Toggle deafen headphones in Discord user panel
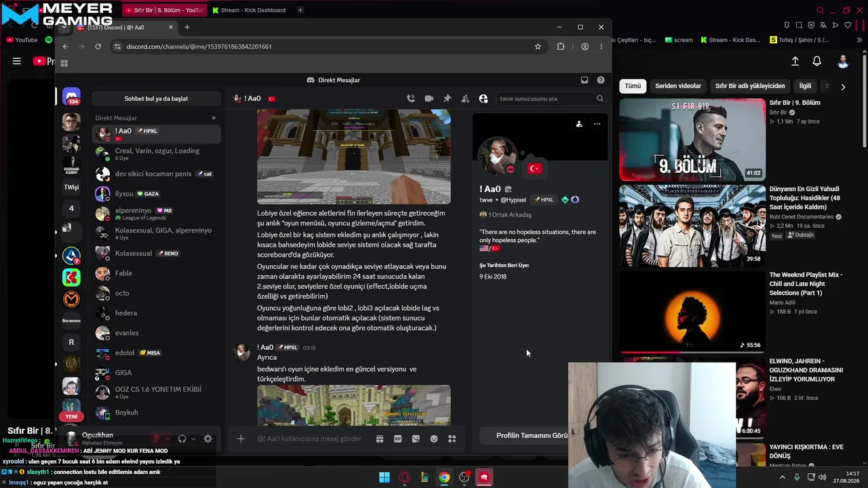Image resolution: width=868 pixels, height=488 pixels. coord(182,439)
